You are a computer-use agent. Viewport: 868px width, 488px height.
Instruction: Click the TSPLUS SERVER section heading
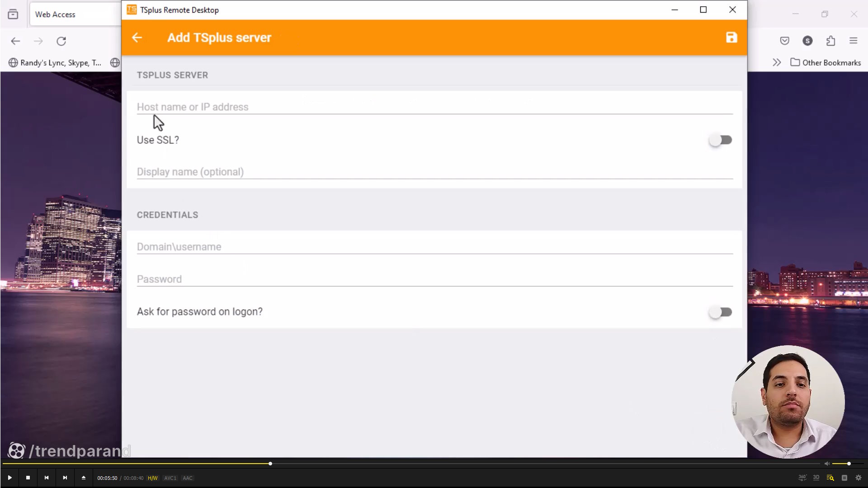tap(172, 75)
